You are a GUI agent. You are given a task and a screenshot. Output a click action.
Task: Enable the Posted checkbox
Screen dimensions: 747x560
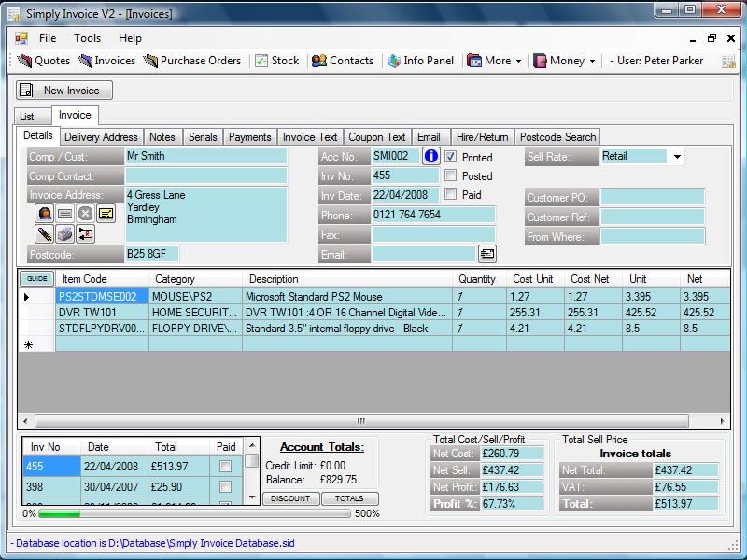pyautogui.click(x=451, y=175)
